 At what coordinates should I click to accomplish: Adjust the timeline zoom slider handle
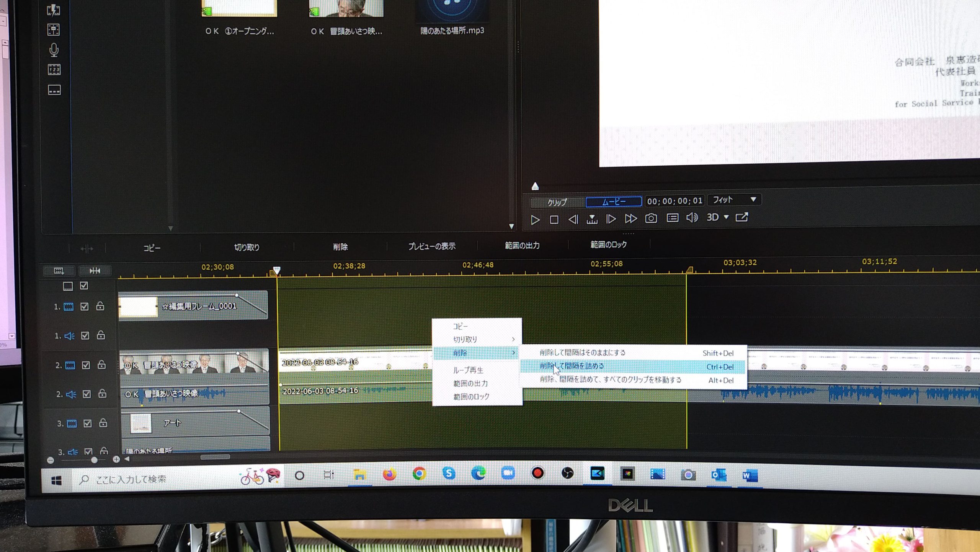point(94,460)
